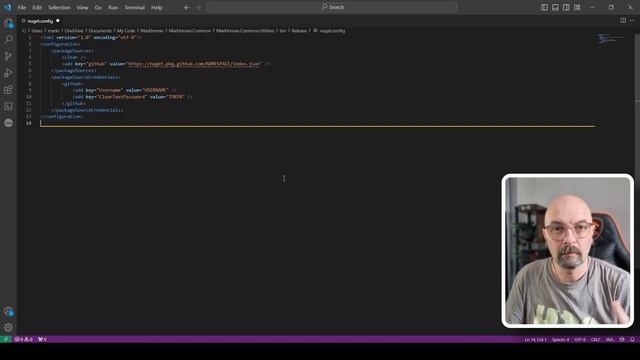The height and width of the screenshot is (360, 640).
Task: Click the Documents breadcrumb segment
Action: coord(100,31)
